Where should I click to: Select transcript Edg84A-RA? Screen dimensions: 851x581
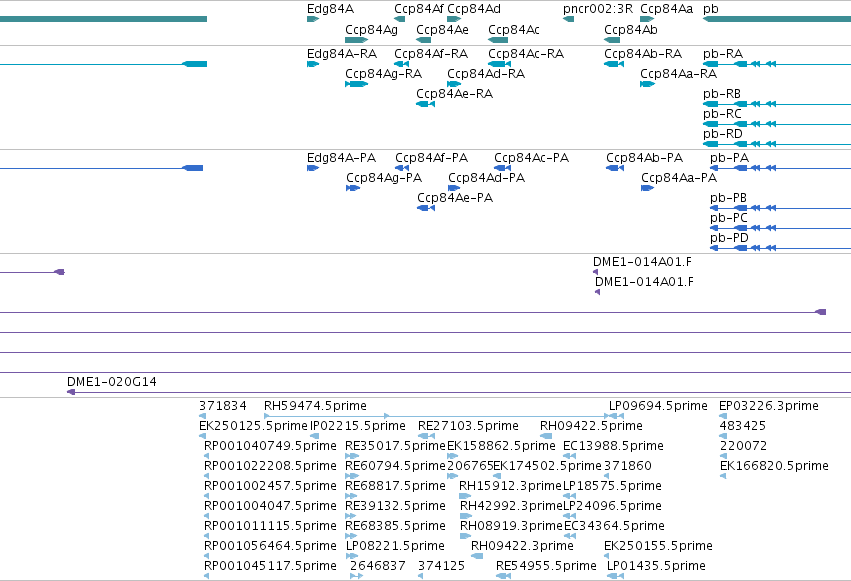[x=342, y=54]
